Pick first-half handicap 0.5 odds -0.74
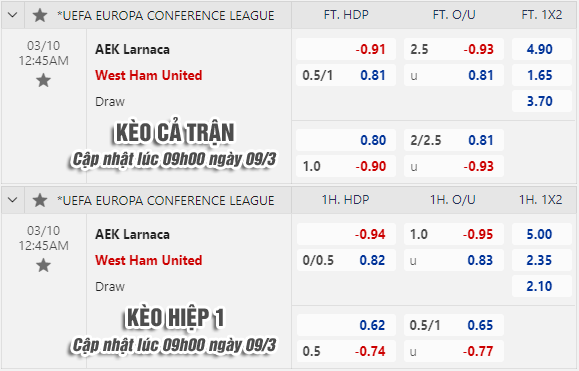 point(346,351)
